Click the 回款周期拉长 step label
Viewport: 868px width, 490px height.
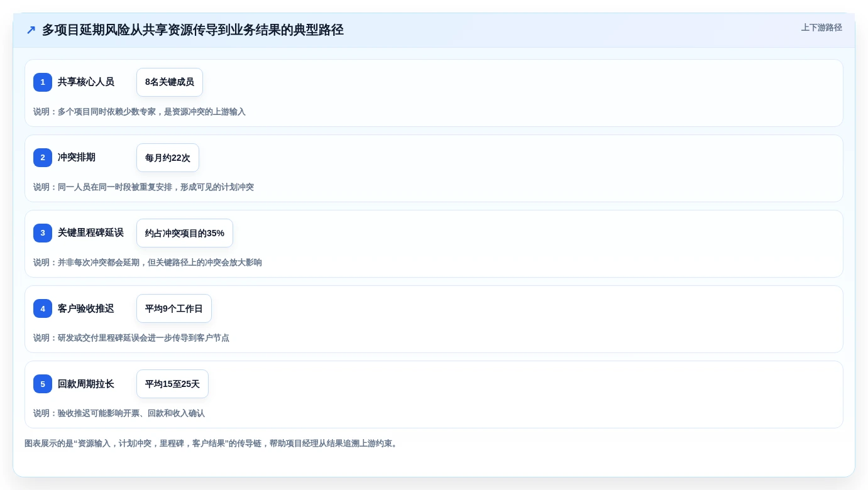(86, 384)
